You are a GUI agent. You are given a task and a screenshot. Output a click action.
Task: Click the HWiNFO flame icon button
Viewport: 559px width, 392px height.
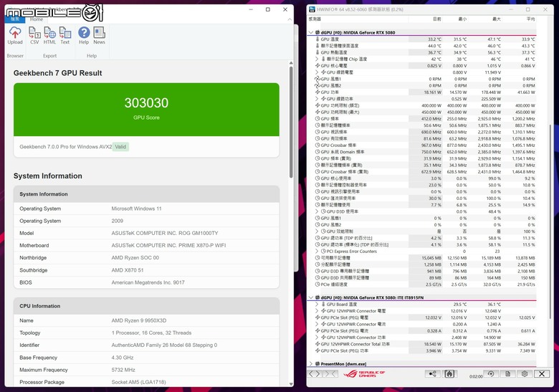click(449, 373)
